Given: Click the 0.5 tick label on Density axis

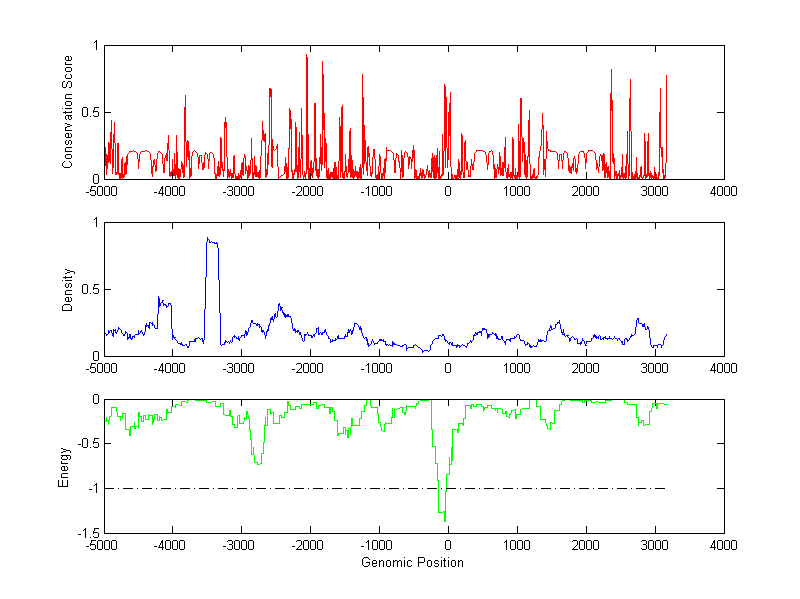Looking at the screenshot, I should coord(89,289).
